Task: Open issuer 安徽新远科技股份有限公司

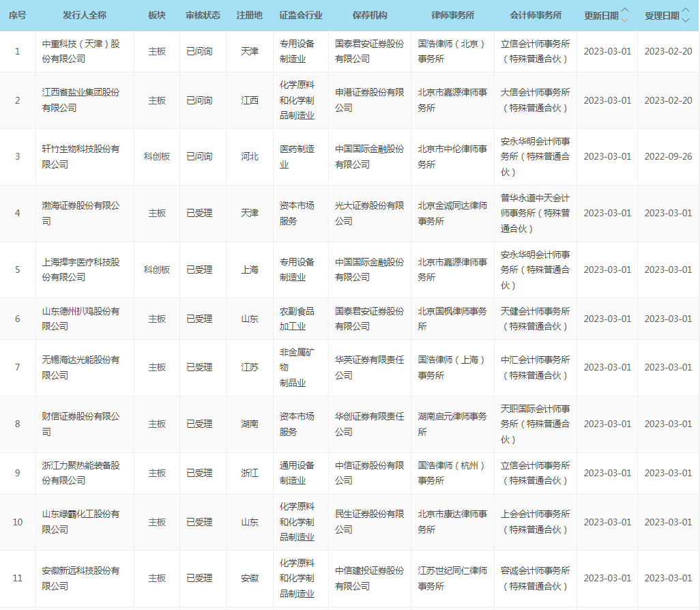Action: tap(81, 578)
